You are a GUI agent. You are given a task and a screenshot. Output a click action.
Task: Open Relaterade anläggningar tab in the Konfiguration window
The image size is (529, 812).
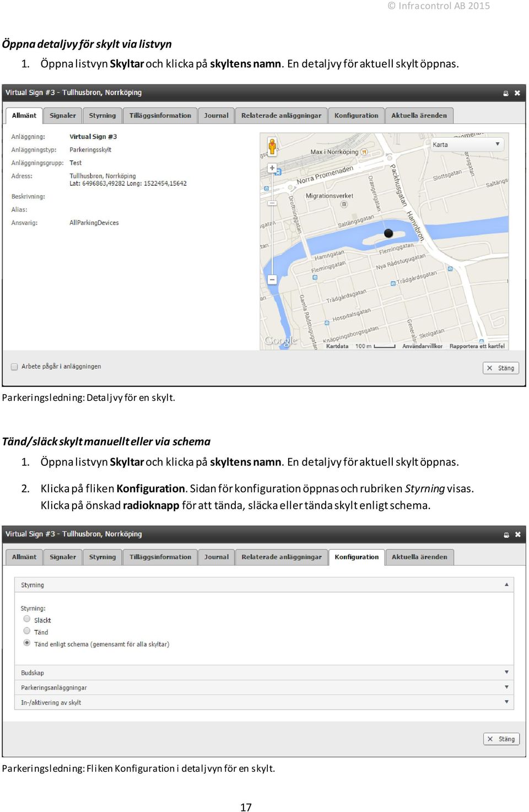click(x=282, y=557)
